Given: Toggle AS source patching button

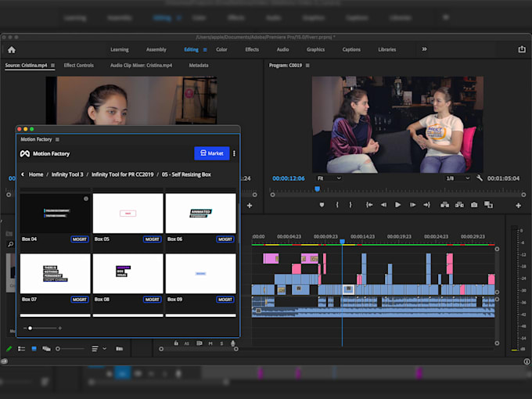Looking at the screenshot, I should point(187,343).
